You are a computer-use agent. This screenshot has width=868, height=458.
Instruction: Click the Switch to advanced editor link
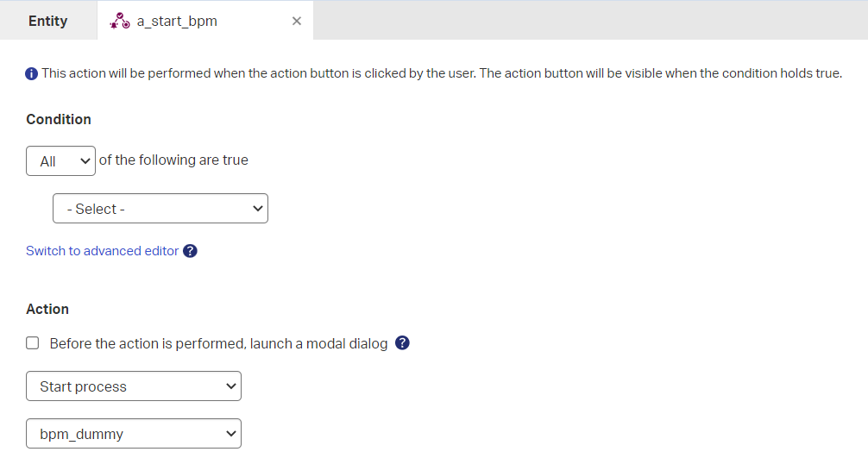(102, 251)
